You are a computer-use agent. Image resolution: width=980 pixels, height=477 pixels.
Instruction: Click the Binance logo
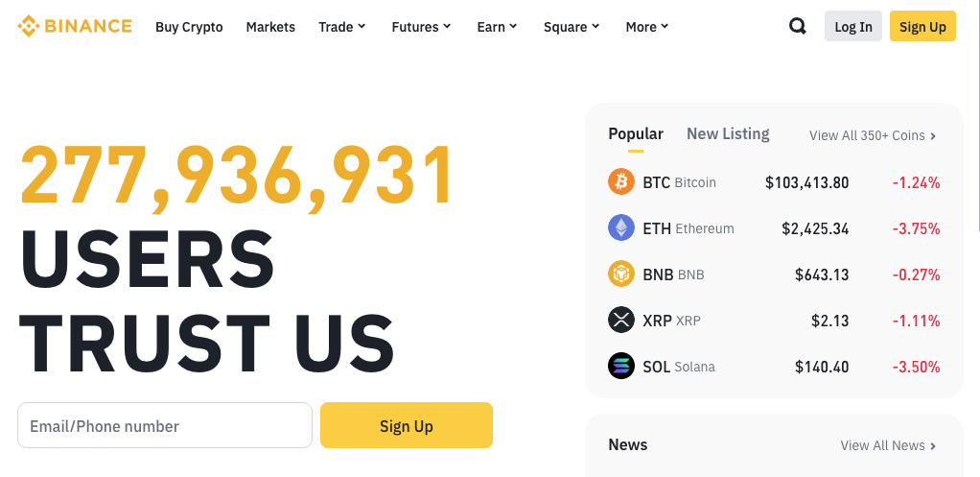pyautogui.click(x=75, y=26)
